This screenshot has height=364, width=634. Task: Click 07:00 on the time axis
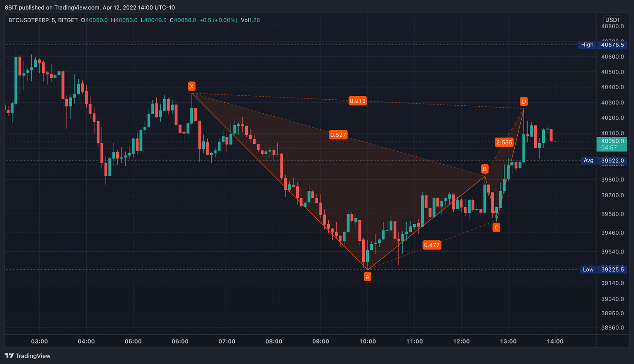point(227,341)
